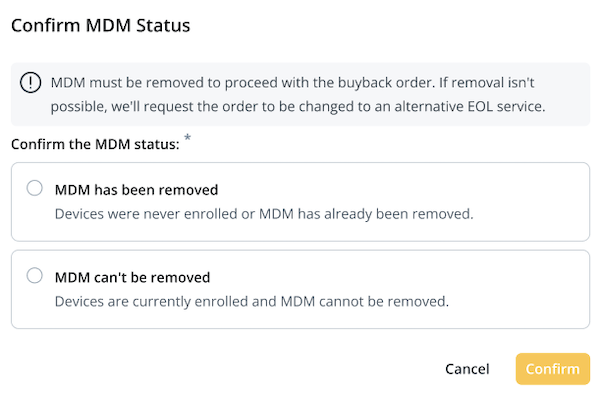Select the 'MDM has been removed' radio button
The image size is (600, 397).
tap(34, 188)
